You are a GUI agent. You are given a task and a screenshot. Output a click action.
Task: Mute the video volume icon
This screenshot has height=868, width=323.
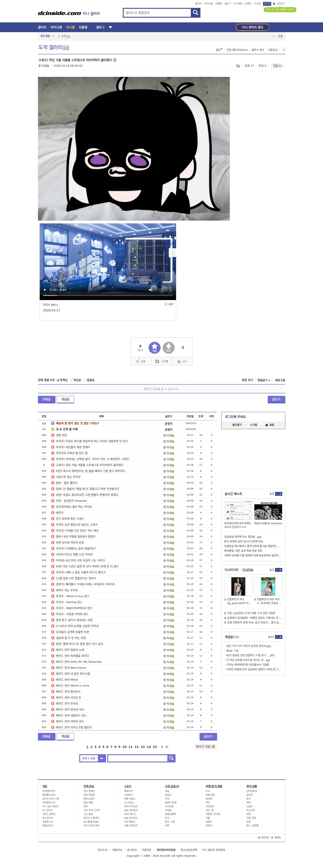click(151, 290)
